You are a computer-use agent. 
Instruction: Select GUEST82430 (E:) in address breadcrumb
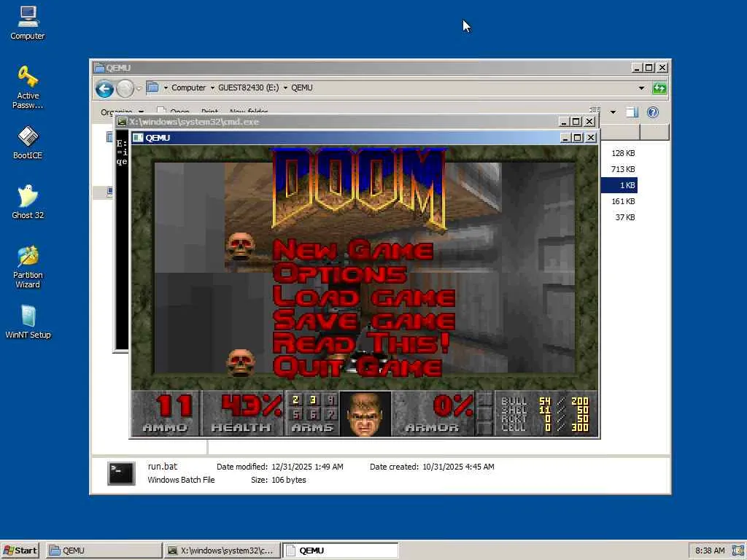pyautogui.click(x=248, y=87)
